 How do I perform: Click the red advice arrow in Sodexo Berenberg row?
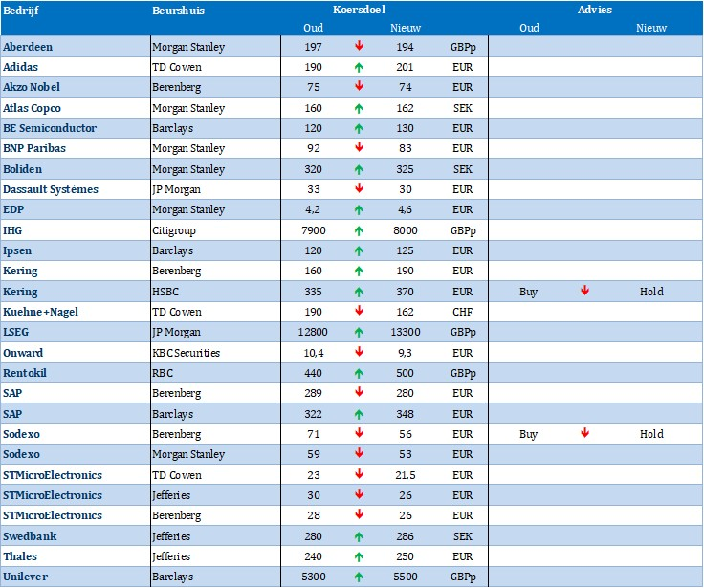[x=584, y=434]
